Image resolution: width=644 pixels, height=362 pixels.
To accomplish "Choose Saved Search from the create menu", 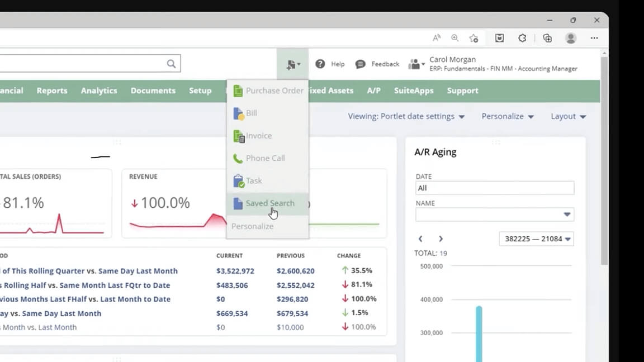I will pyautogui.click(x=270, y=203).
